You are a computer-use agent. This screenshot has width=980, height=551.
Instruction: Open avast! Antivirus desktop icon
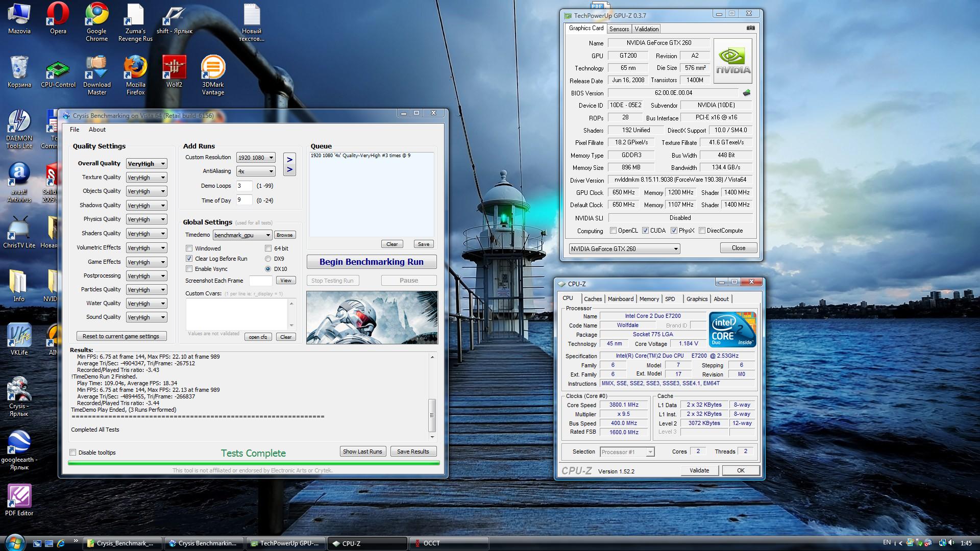tap(19, 183)
